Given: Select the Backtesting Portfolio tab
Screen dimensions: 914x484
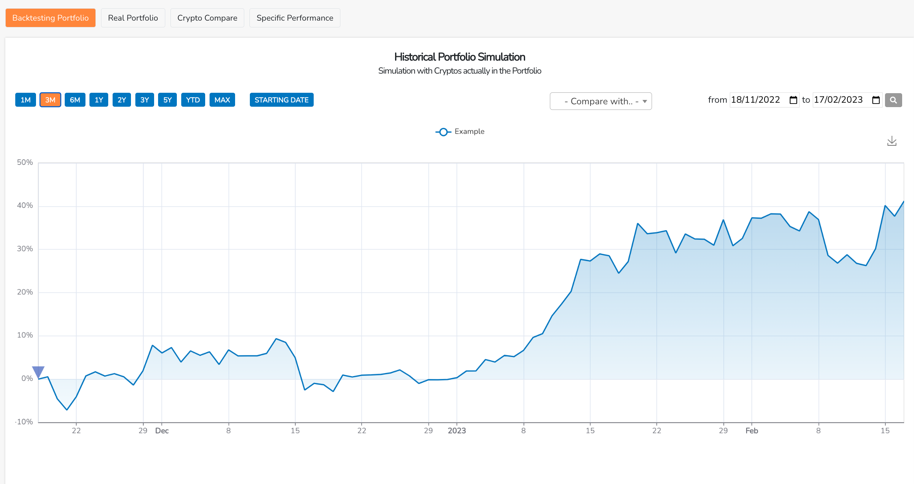Looking at the screenshot, I should tap(51, 18).
